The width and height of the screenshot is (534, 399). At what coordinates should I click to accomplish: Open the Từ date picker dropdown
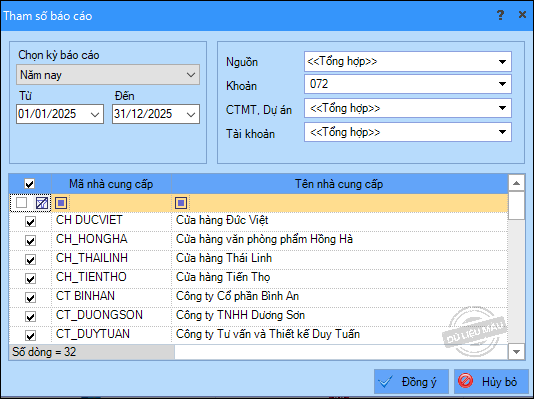click(95, 114)
